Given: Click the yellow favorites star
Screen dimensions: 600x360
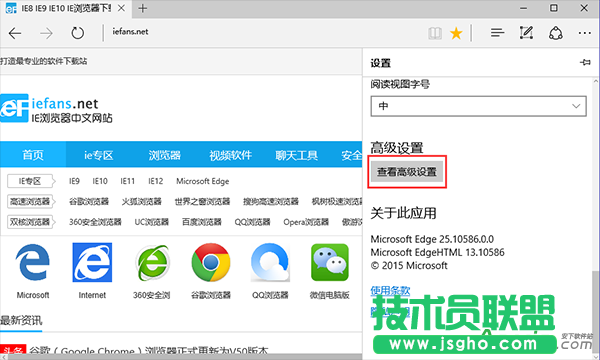Looking at the screenshot, I should pyautogui.click(x=456, y=33).
